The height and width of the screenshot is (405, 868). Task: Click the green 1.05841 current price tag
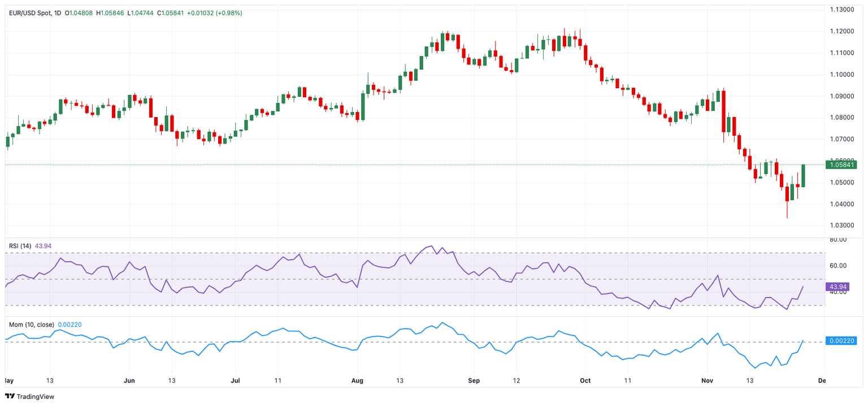click(841, 165)
